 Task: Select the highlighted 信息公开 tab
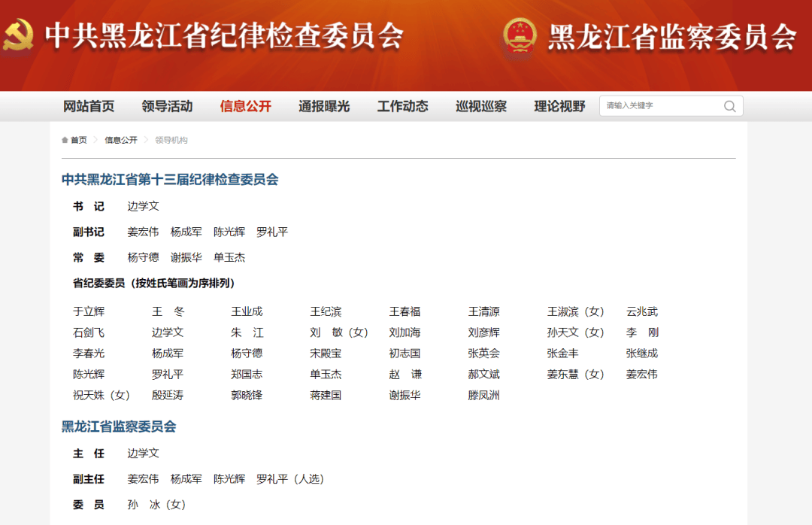click(x=245, y=106)
